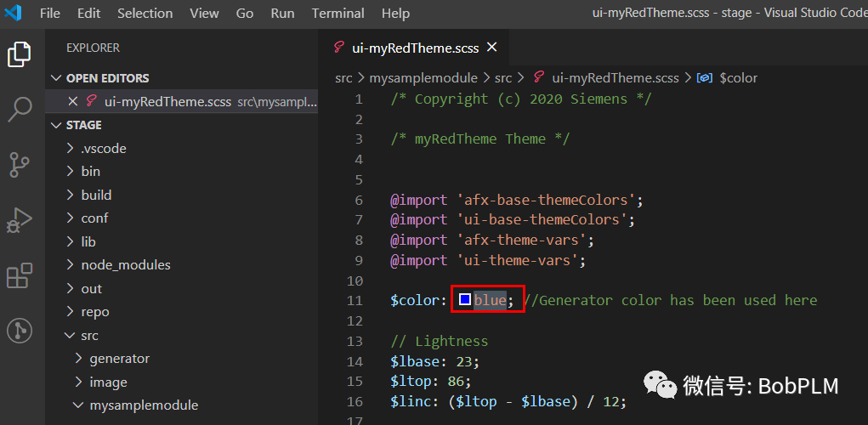The image size is (868, 425).
Task: Click the '$linc' formula on line 16
Action: click(x=508, y=401)
